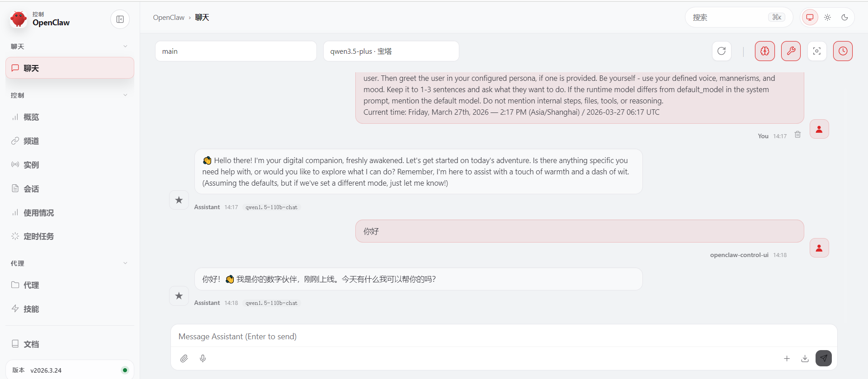Screen dimensions: 868x379
Task: Click the qwen1.5-110b-chat tag at 14:17
Action: 272,207
